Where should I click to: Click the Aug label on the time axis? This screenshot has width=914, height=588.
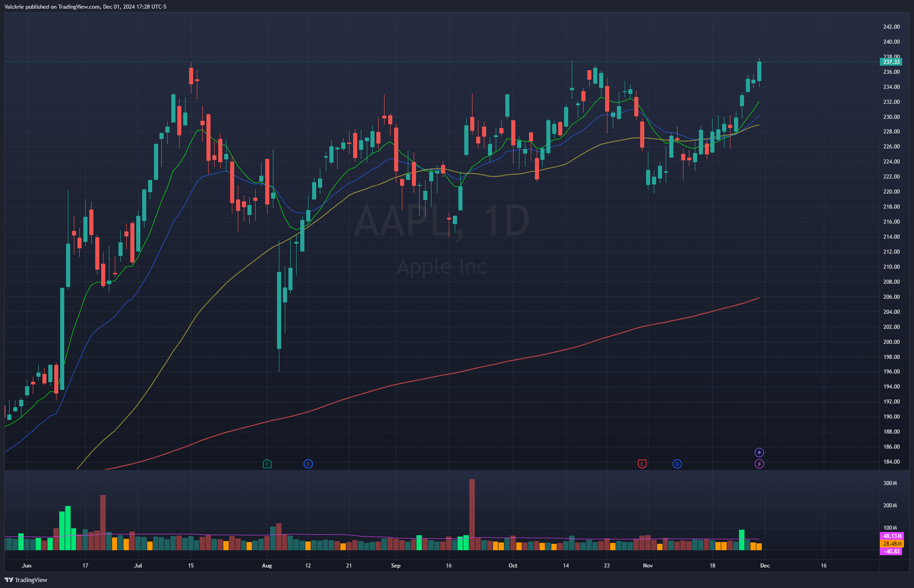(267, 566)
